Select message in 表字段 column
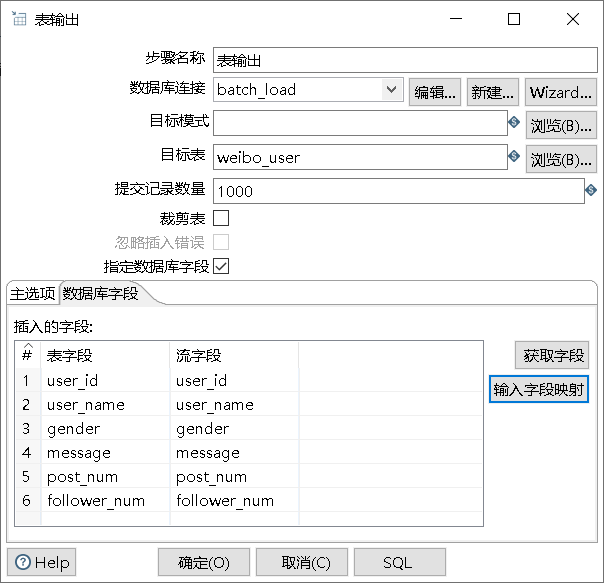 click(105, 452)
